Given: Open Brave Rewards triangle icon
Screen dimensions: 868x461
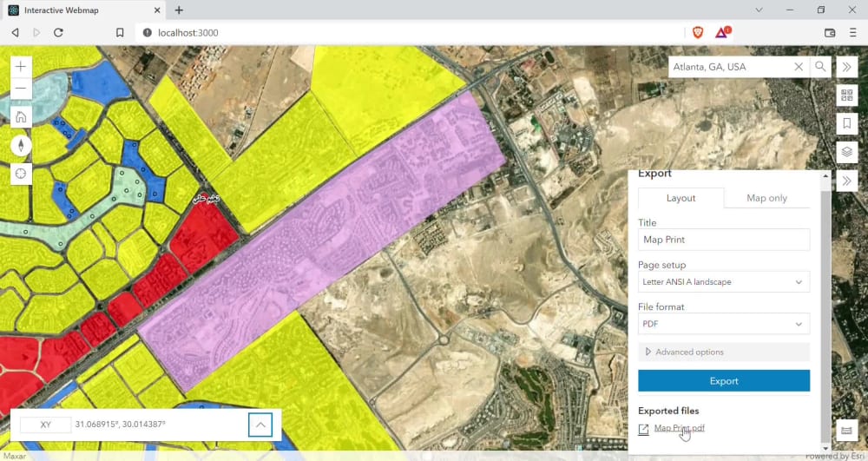Looking at the screenshot, I should tap(722, 33).
